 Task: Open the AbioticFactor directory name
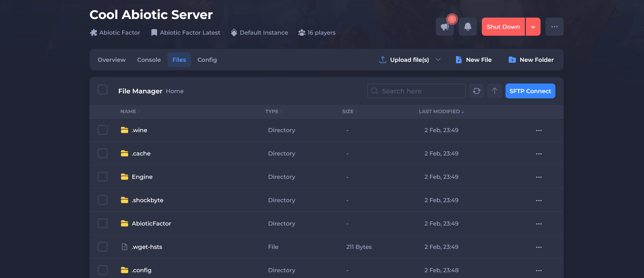coord(151,224)
